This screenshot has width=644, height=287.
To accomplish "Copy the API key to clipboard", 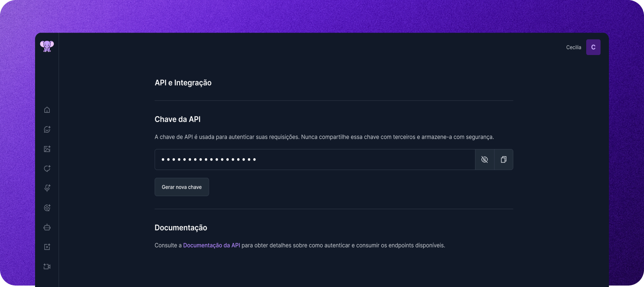I will click(x=504, y=159).
